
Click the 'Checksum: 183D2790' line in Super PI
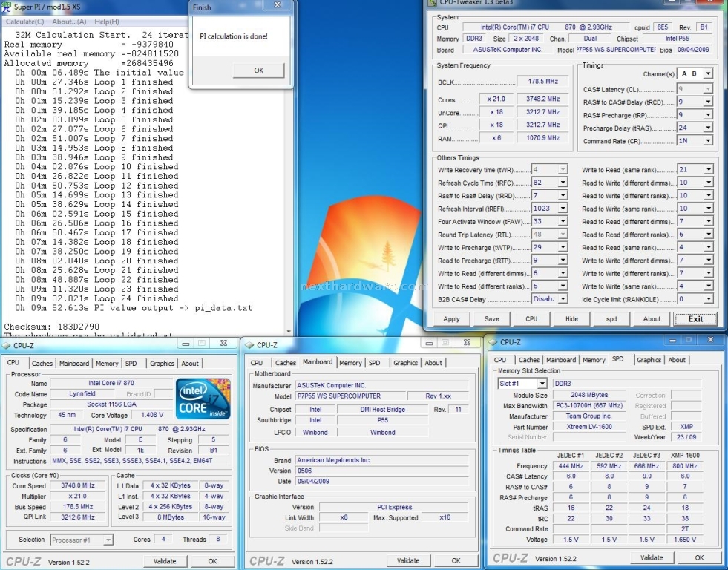[51, 327]
